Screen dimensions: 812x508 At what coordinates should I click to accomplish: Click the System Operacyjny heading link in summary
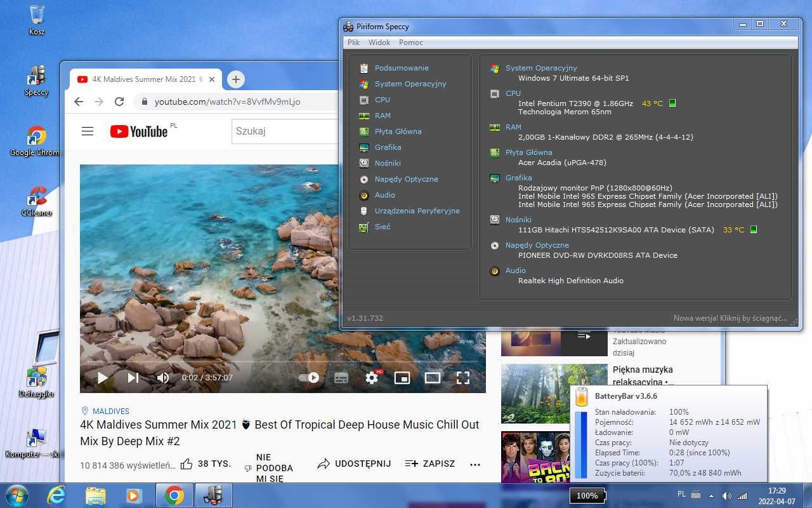click(x=541, y=68)
